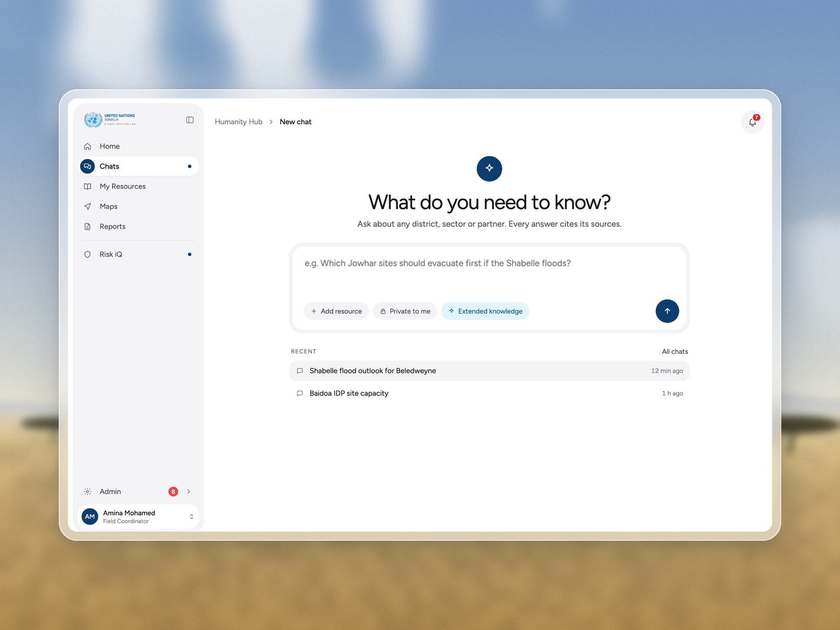Send the message with arrow button
Image resolution: width=840 pixels, height=630 pixels.
pyautogui.click(x=667, y=311)
